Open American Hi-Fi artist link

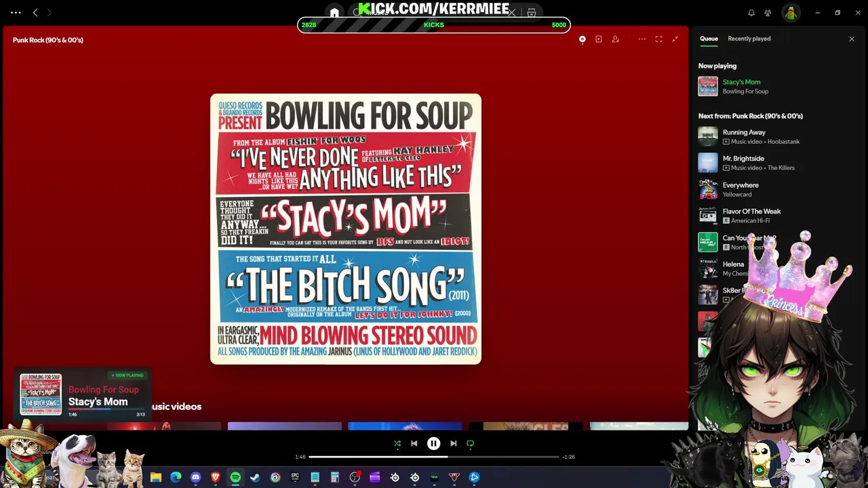coord(750,221)
